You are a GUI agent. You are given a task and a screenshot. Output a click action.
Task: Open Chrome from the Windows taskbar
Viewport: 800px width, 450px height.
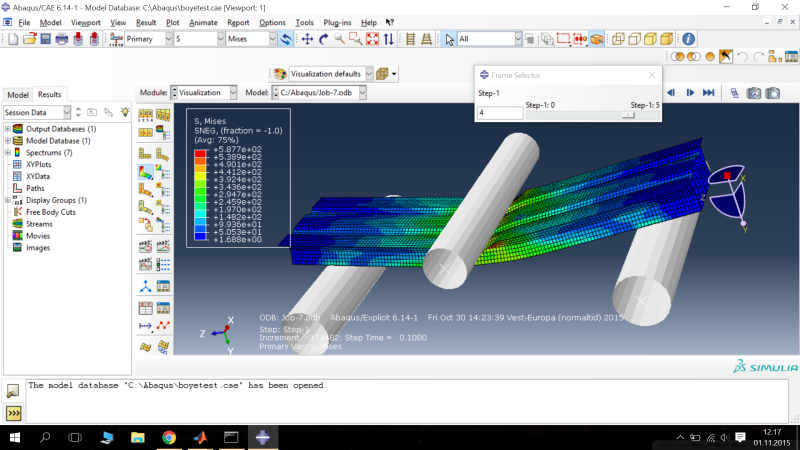pyautogui.click(x=169, y=438)
